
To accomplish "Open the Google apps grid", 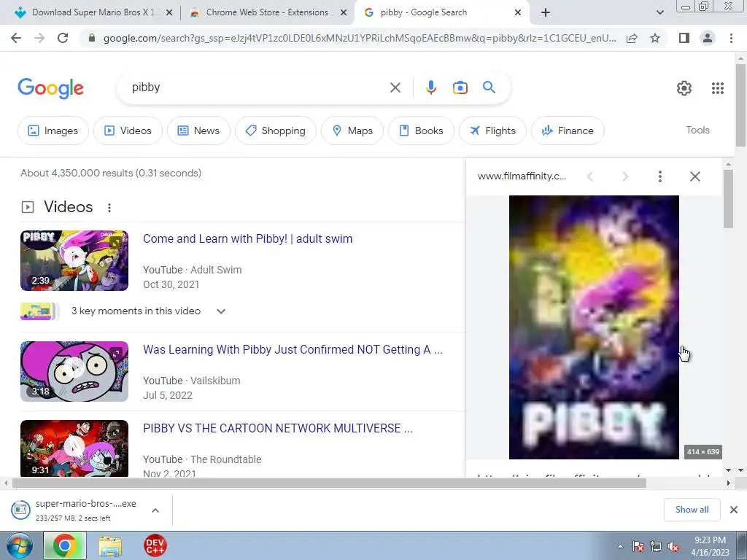I will click(718, 88).
